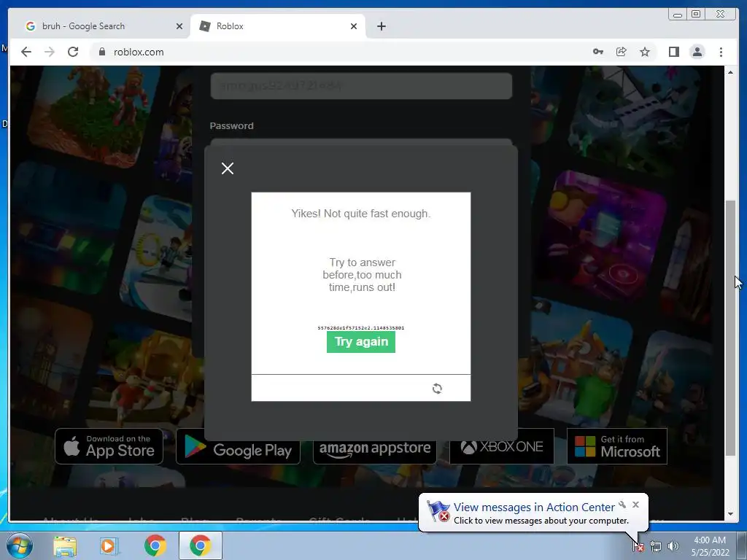This screenshot has height=560, width=747.
Task: Click the Action Center flag tray icon
Action: (x=638, y=547)
